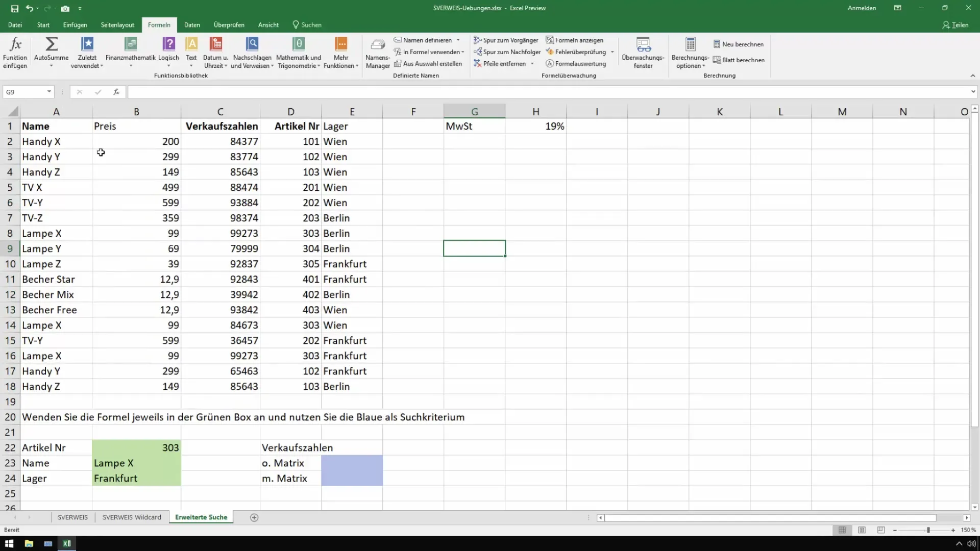Open Mehr Funktionen menu
This screenshot has width=980, height=551.
340,53
